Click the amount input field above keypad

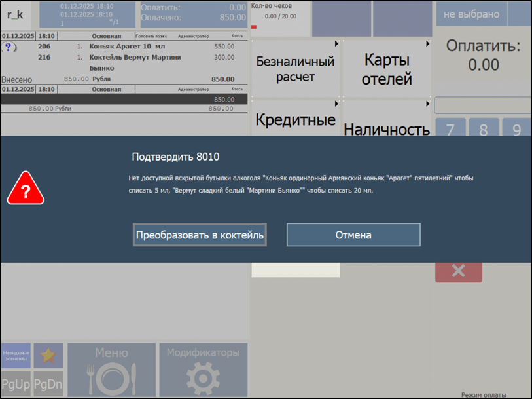coord(482,105)
